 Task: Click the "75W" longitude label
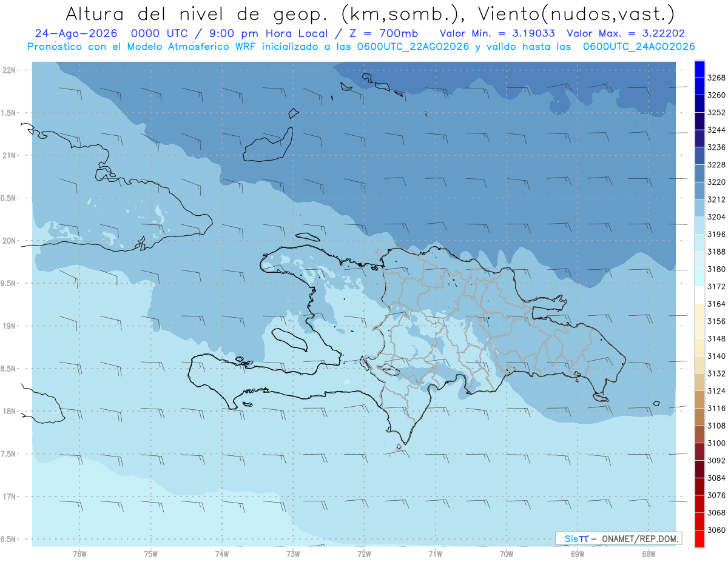click(150, 554)
